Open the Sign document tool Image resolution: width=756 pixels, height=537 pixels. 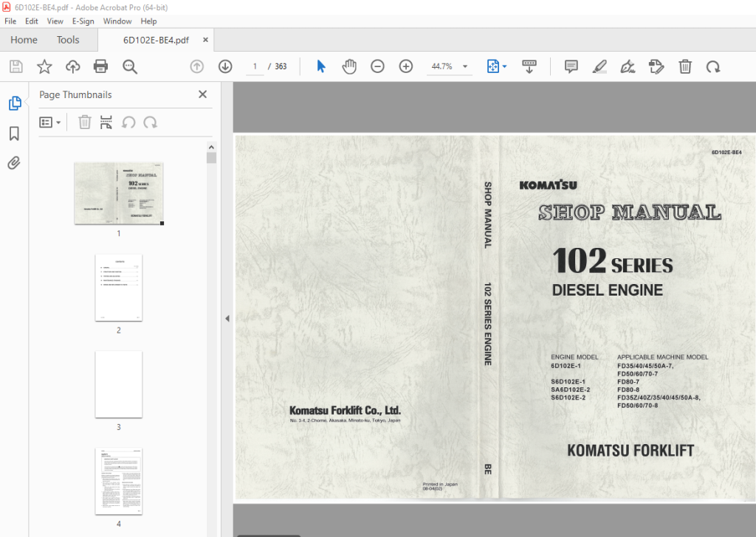pos(628,66)
